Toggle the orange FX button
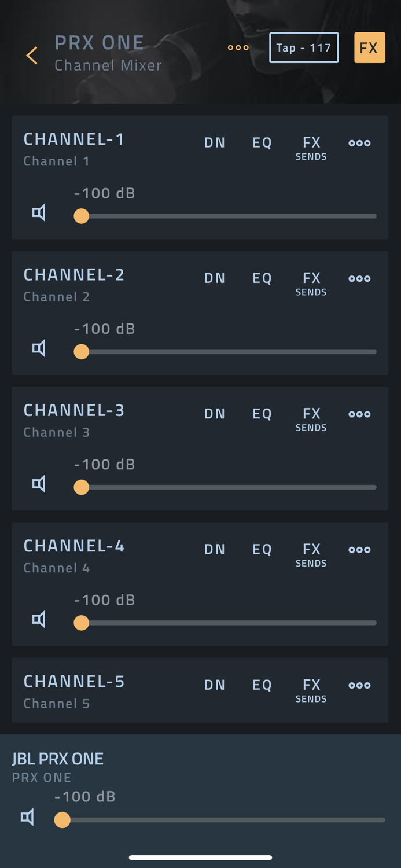401x868 pixels. point(369,47)
